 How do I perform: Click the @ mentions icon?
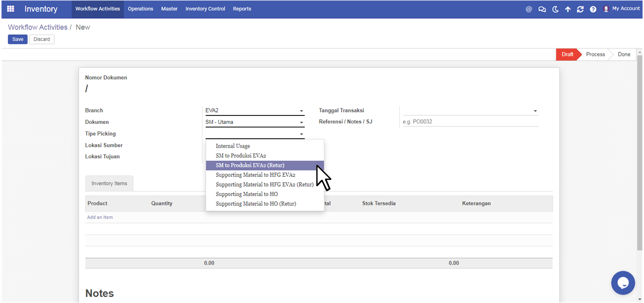(529, 9)
